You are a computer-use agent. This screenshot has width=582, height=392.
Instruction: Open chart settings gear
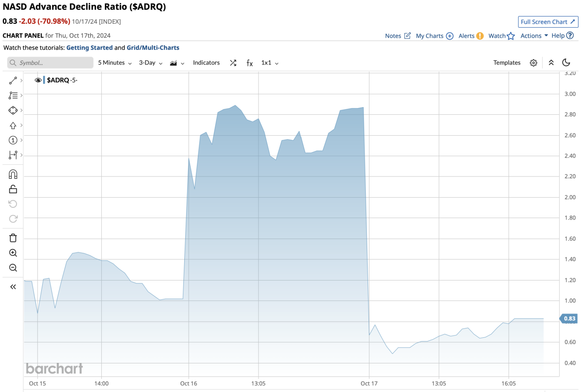533,63
